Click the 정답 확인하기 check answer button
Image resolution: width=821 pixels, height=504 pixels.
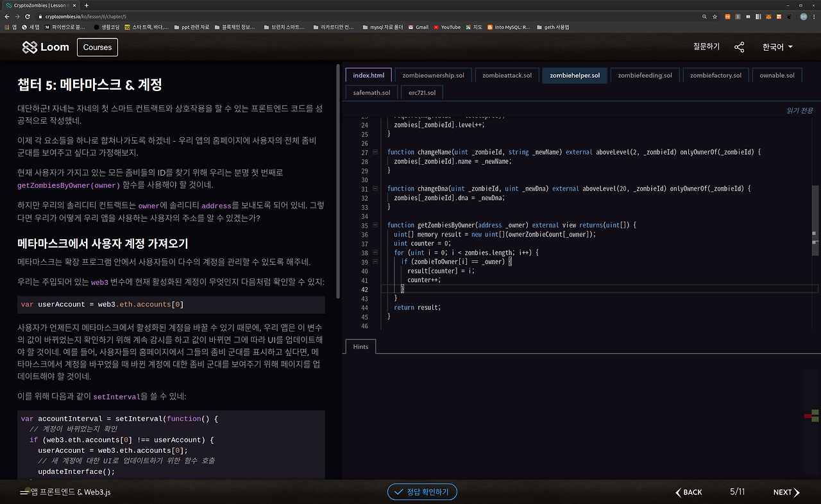[x=422, y=492]
